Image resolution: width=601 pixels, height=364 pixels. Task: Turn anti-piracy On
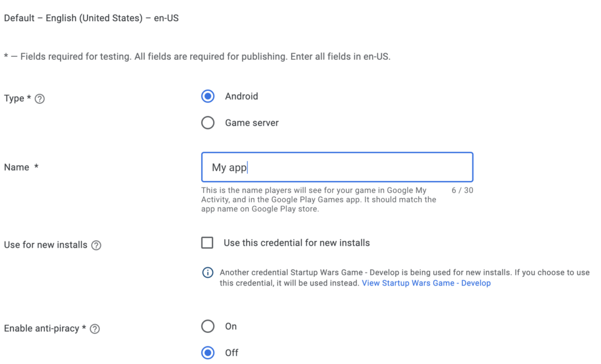[208, 326]
